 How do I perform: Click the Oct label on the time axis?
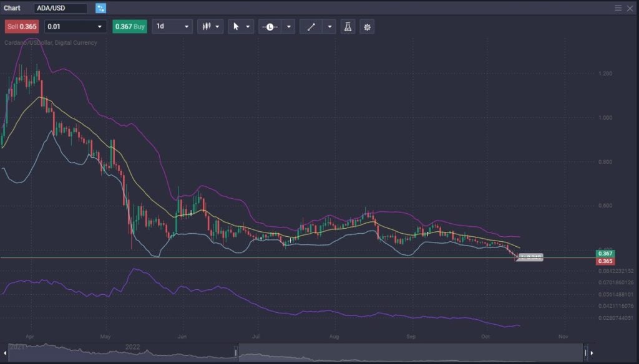(485, 337)
